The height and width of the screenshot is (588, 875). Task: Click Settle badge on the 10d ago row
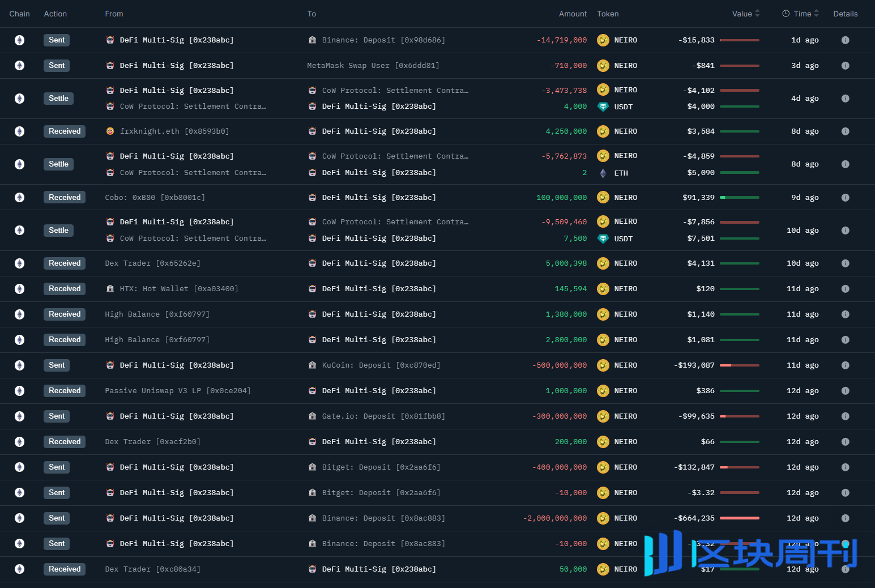point(58,231)
